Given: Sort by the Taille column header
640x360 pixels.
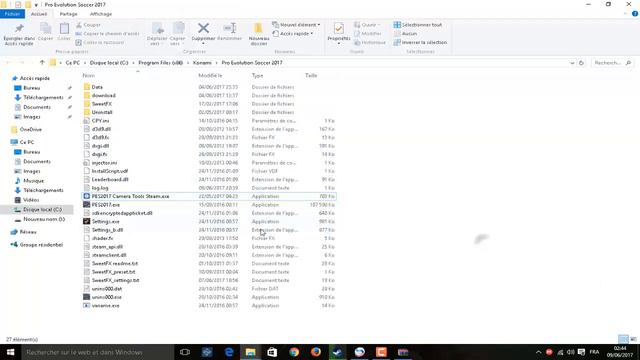Looking at the screenshot, I should (x=311, y=76).
